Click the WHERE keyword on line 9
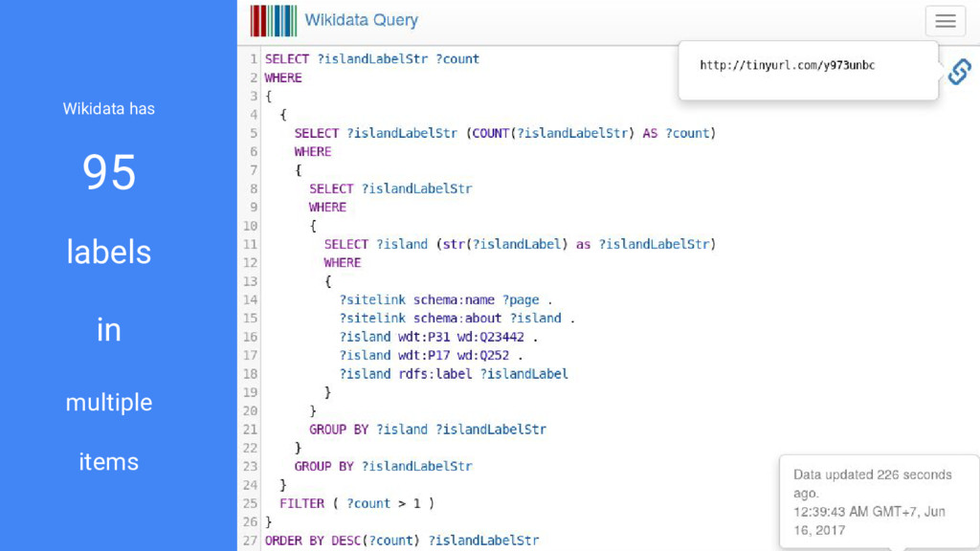 pyautogui.click(x=327, y=208)
